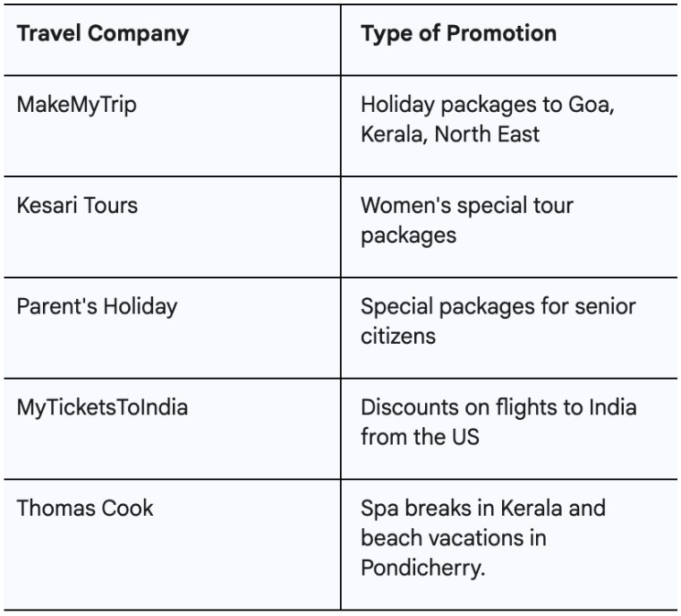Select Spa breaks in Kerala text
Screen dimensions: 681x616
483,509
